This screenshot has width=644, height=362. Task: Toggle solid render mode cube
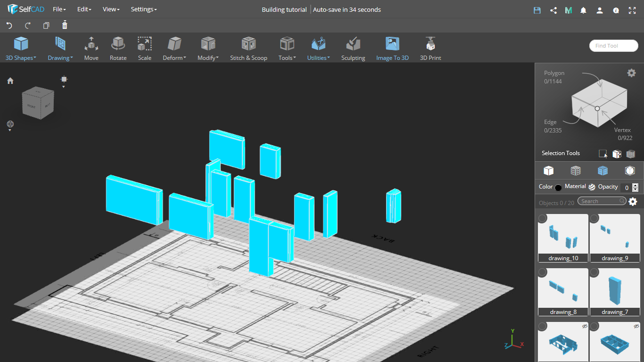[548, 171]
